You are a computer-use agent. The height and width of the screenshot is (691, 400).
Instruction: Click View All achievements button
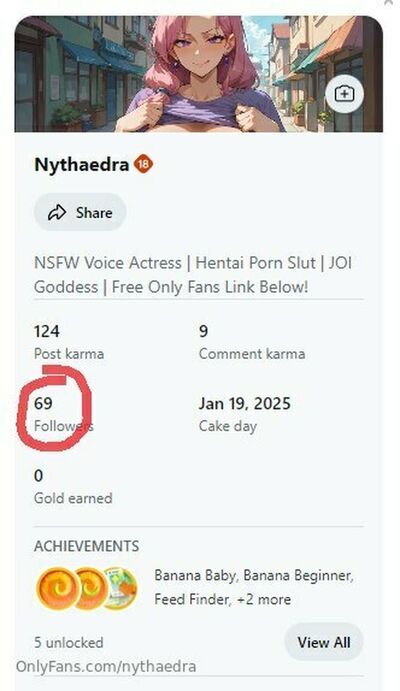[324, 642]
